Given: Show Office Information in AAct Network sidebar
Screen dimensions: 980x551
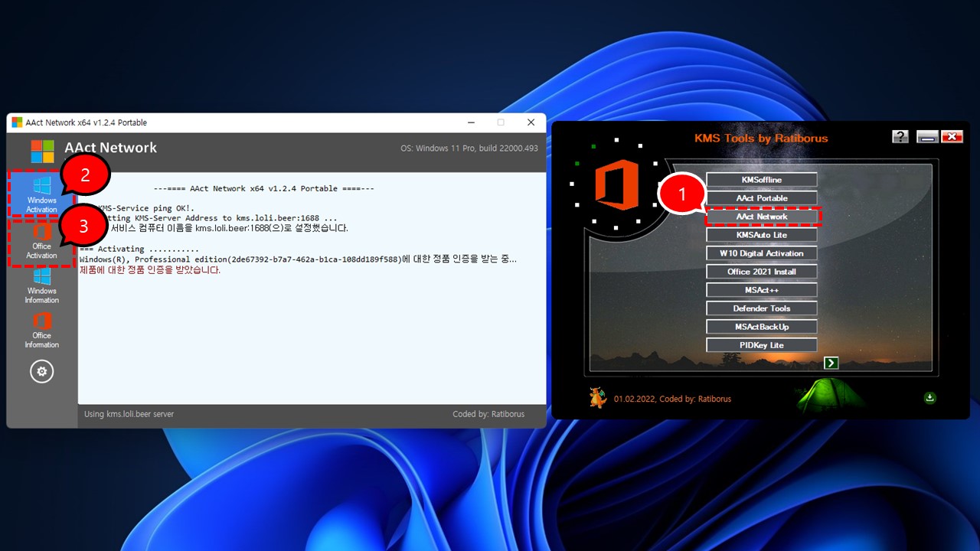Looking at the screenshot, I should pyautogui.click(x=42, y=329).
